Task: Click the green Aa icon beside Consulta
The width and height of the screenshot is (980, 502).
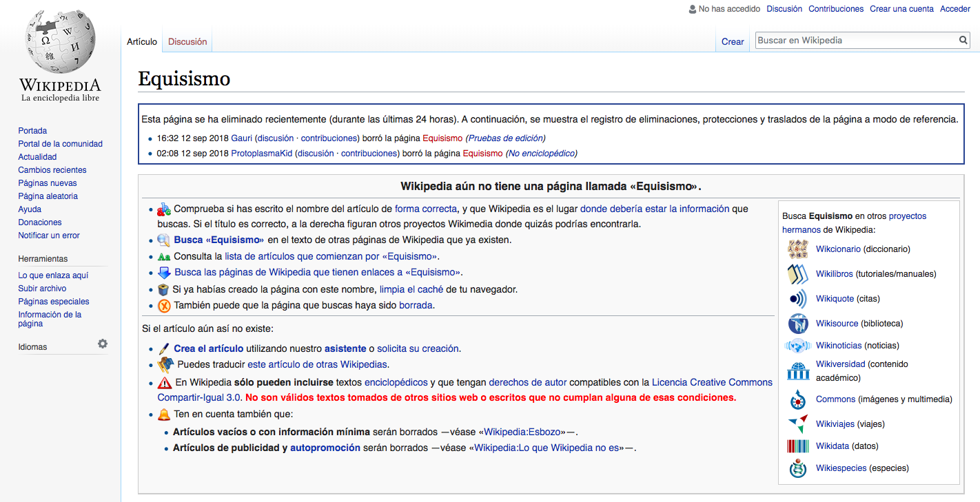Action: click(163, 256)
